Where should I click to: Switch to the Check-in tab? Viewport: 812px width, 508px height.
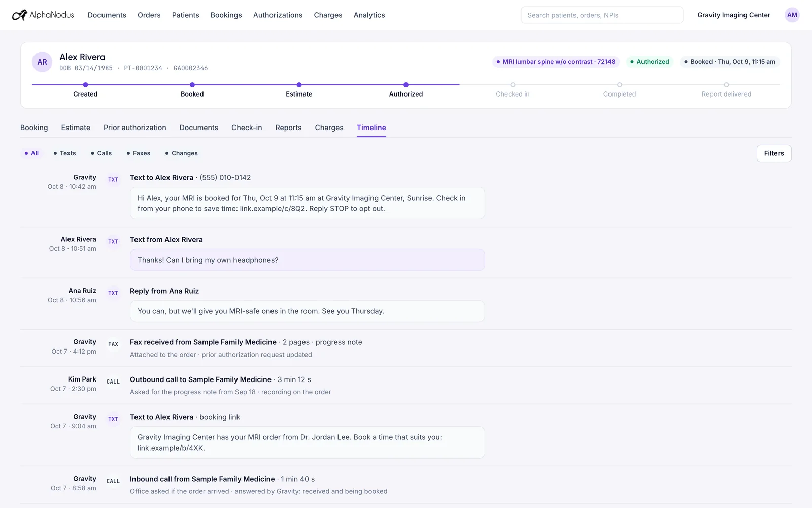click(x=247, y=128)
